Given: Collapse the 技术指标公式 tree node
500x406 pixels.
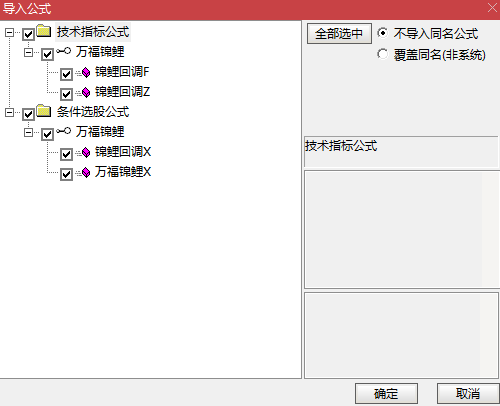Looking at the screenshot, I should 9,32.
